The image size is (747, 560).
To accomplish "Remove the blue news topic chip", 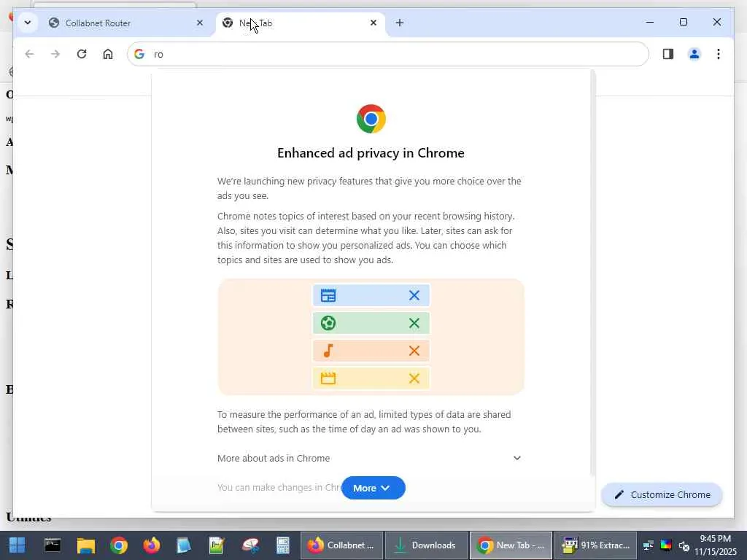I will click(x=414, y=295).
